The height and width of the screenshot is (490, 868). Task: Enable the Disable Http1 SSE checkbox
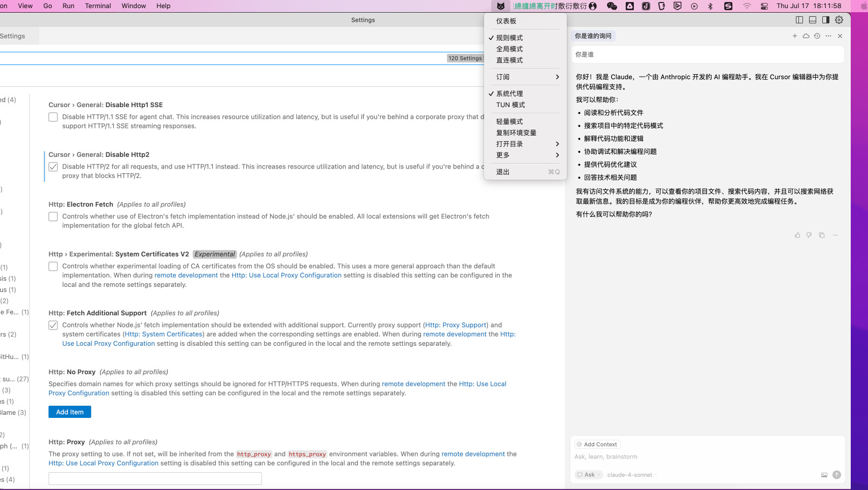53,117
